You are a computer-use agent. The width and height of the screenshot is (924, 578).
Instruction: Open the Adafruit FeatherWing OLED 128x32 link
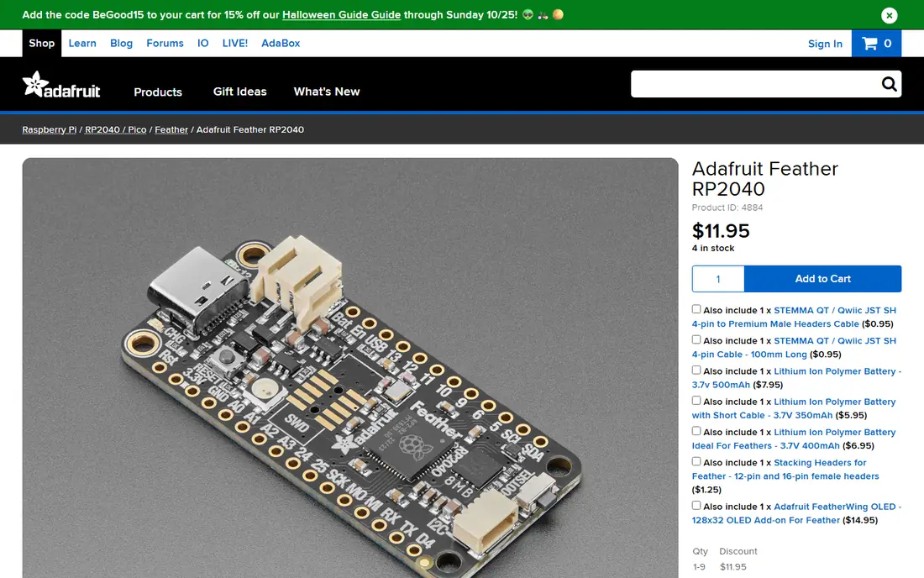coord(796,513)
